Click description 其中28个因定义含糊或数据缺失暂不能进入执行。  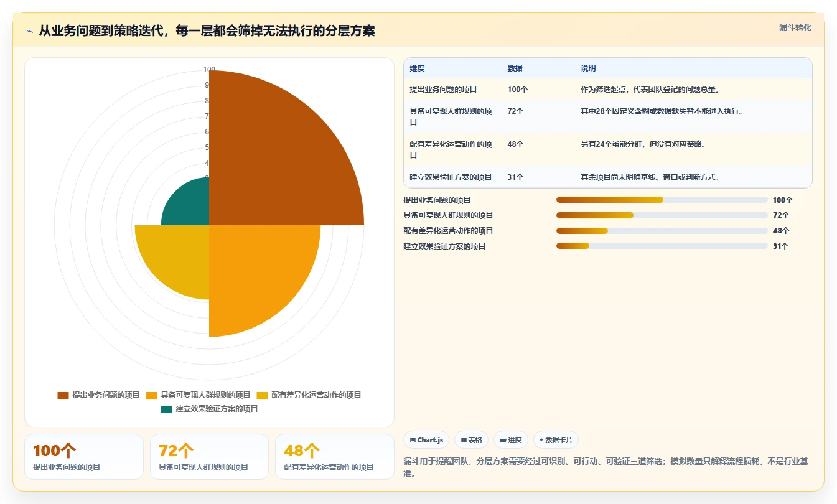(662, 111)
